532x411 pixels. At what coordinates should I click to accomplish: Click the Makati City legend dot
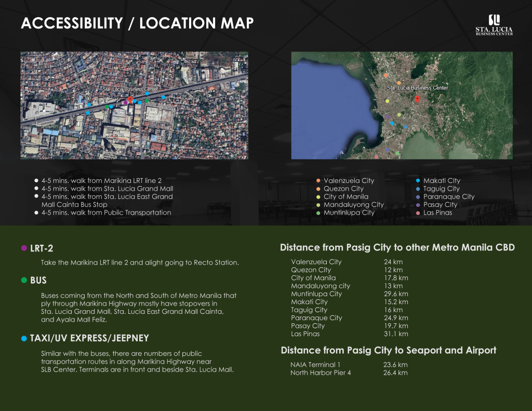418,180
